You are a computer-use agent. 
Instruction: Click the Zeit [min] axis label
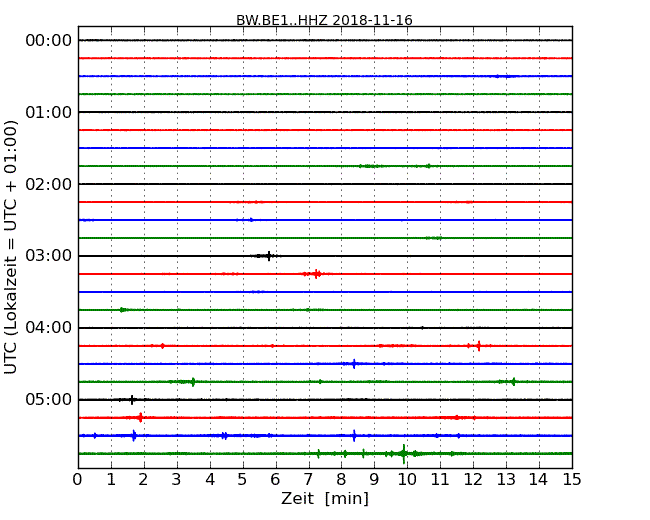click(x=325, y=498)
